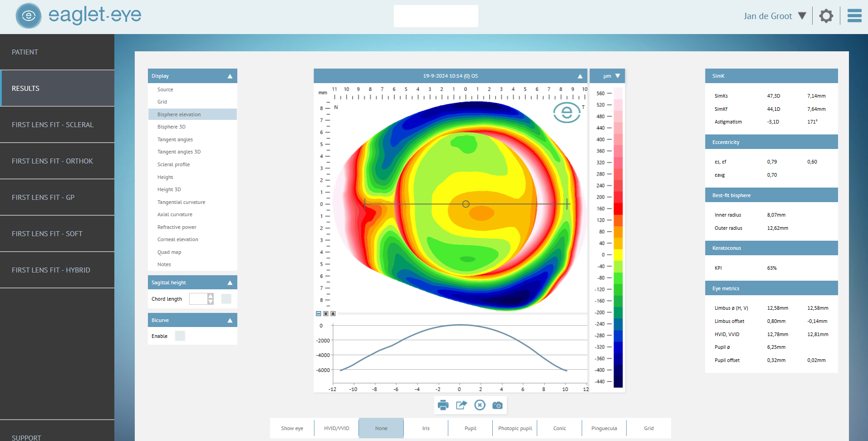Collapse the Display panel
This screenshot has width=868, height=441.
[230, 76]
